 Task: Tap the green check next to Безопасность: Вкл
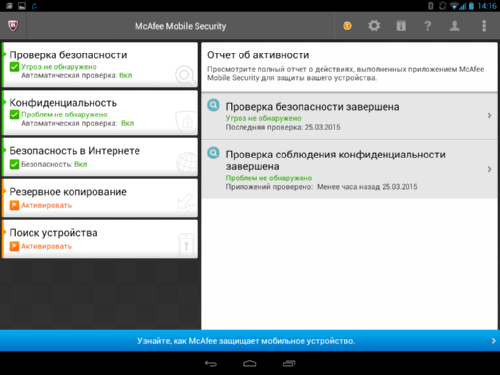[14, 164]
